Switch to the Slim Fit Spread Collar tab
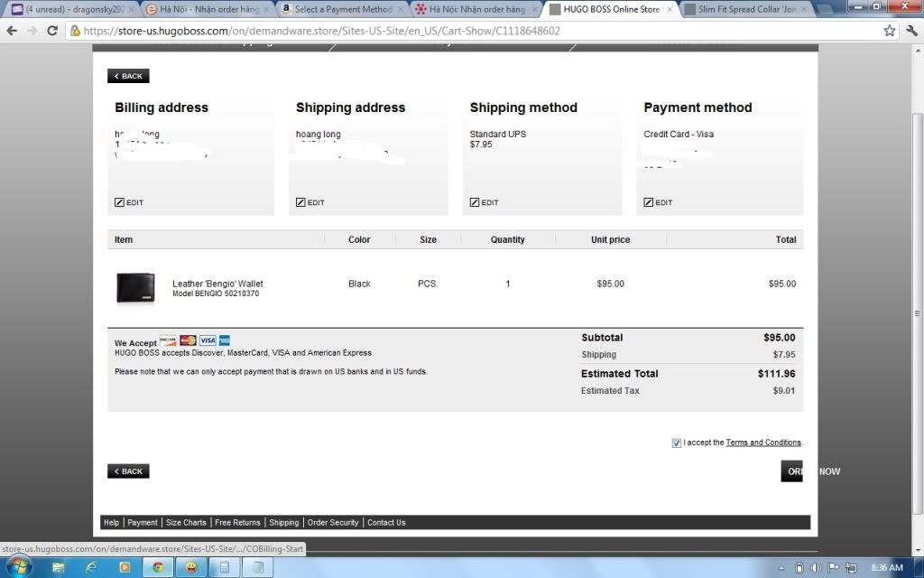This screenshot has width=924, height=578. pos(747,9)
